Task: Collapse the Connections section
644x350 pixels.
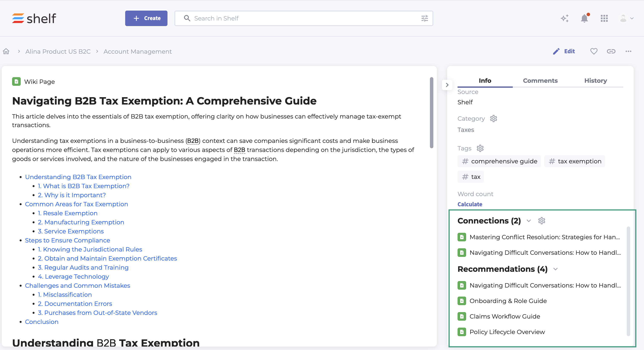Action: click(x=529, y=221)
